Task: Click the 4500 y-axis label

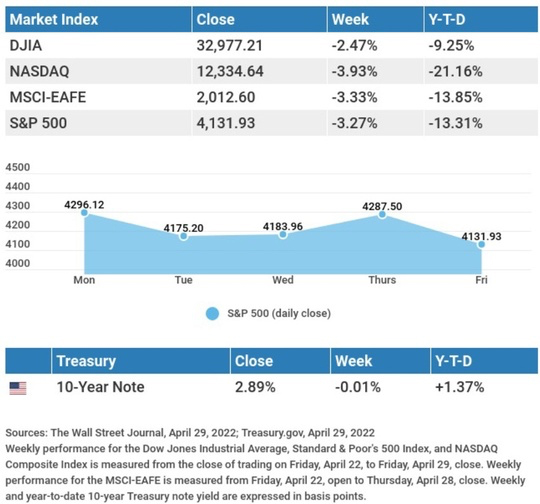Action: 18,167
